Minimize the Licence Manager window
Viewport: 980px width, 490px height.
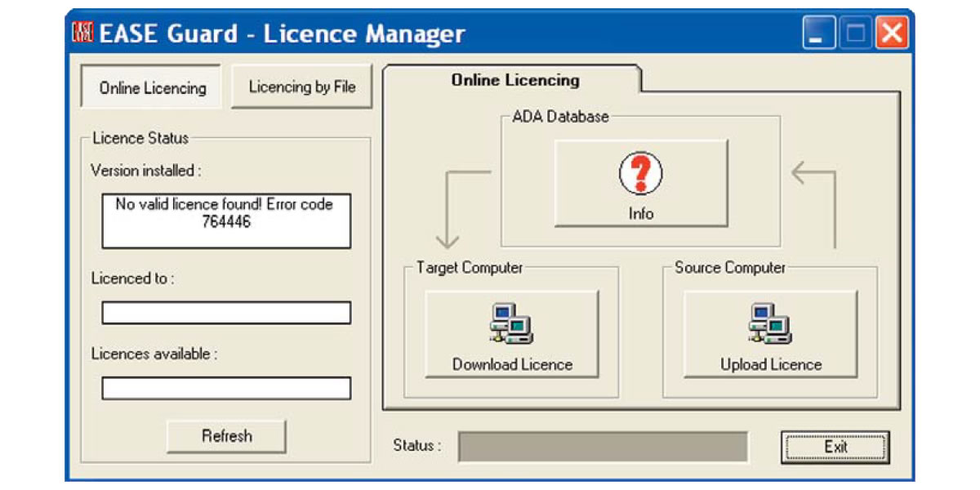click(x=819, y=34)
